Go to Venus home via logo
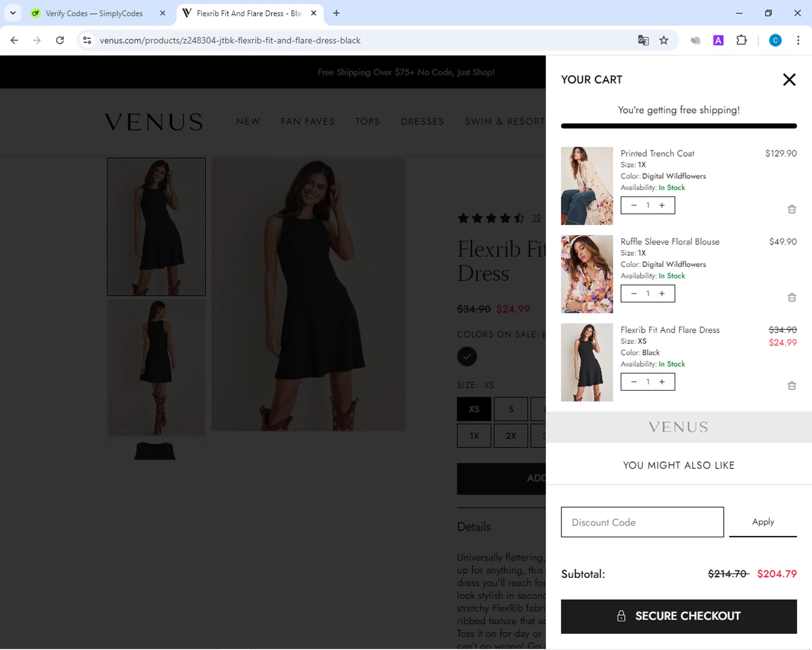The width and height of the screenshot is (812, 650). [154, 122]
